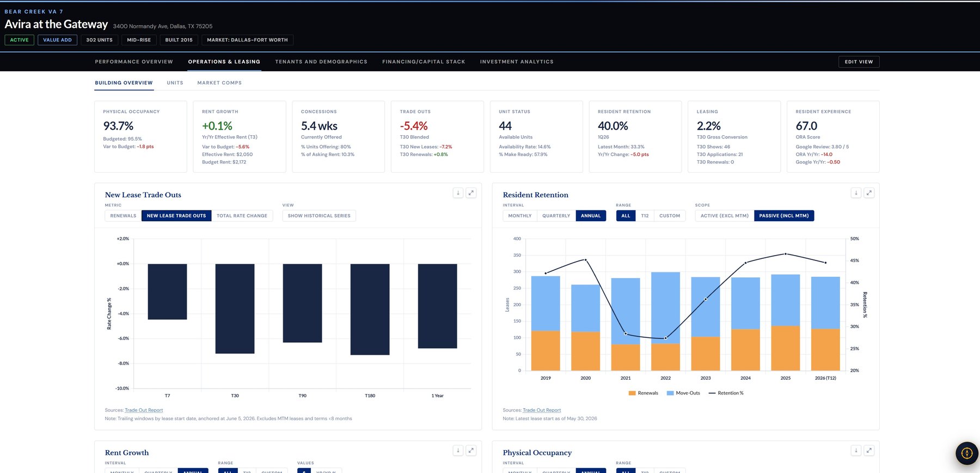The image size is (980, 473).
Task: Open the Resident Experience 67.0 card
Action: click(833, 137)
